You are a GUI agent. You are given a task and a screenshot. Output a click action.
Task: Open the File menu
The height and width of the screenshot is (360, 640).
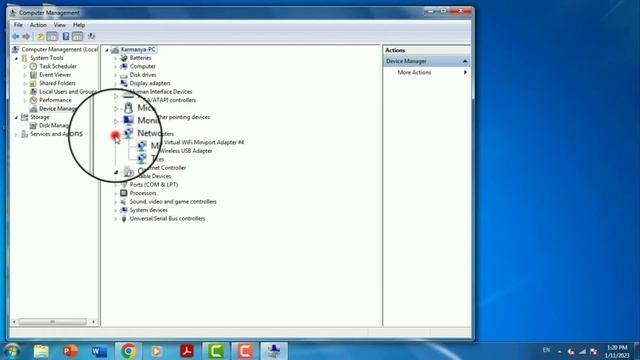[18, 25]
